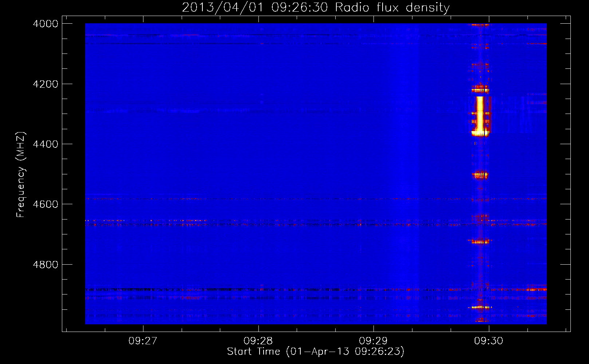Click the 'Start Time (01-Apr-13 09:26:23)' label
Image resolution: width=589 pixels, height=364 pixels.
click(x=316, y=352)
